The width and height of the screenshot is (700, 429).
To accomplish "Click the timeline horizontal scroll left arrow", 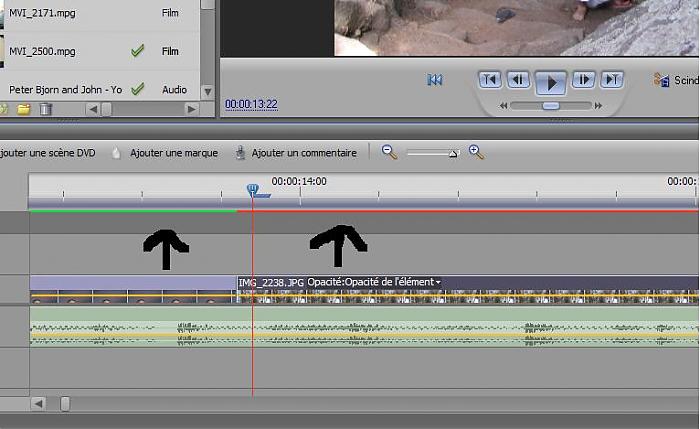I will 39,404.
